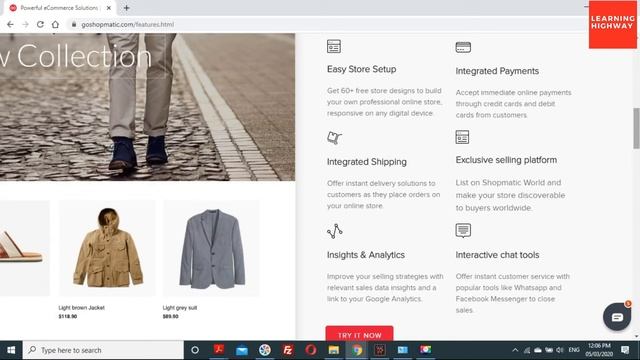
Task: Click the Exclusive selling platform heading
Action: click(506, 160)
